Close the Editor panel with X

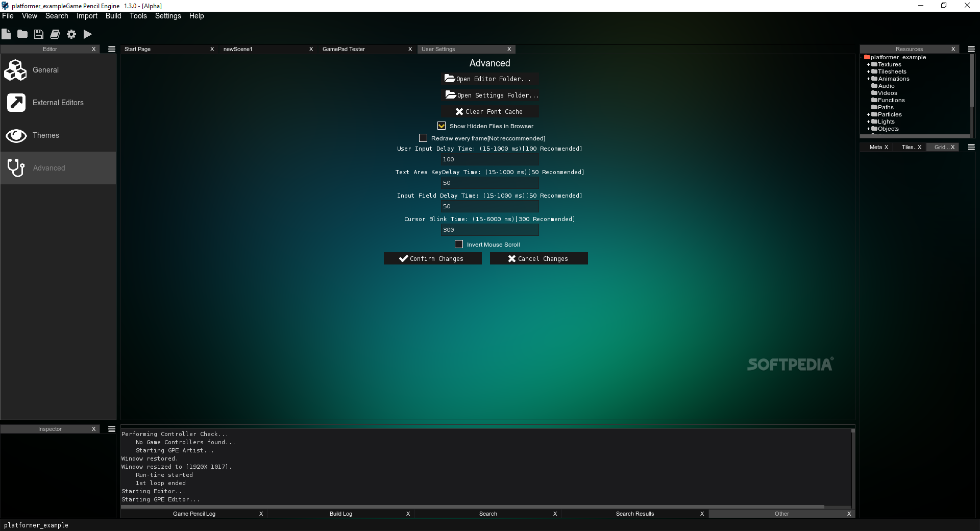[93, 49]
